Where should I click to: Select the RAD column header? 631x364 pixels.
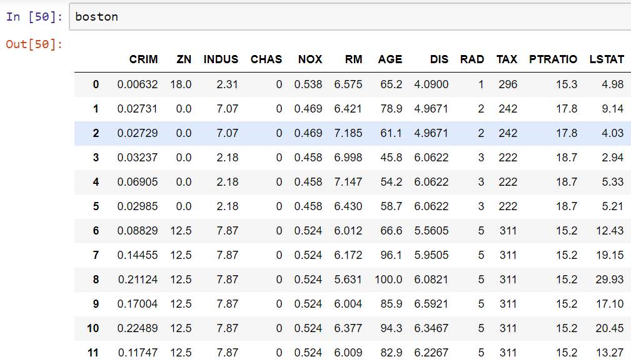point(472,59)
